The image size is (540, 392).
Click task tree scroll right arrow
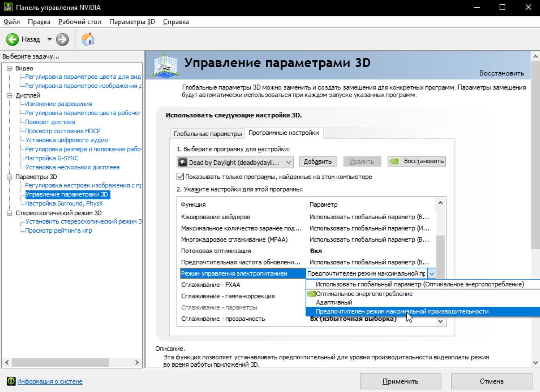click(x=137, y=362)
